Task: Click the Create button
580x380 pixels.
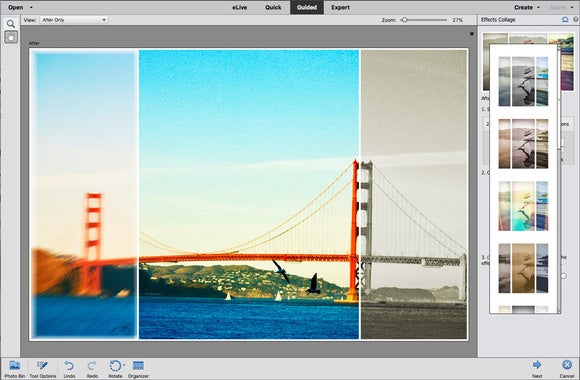Action: tap(523, 7)
